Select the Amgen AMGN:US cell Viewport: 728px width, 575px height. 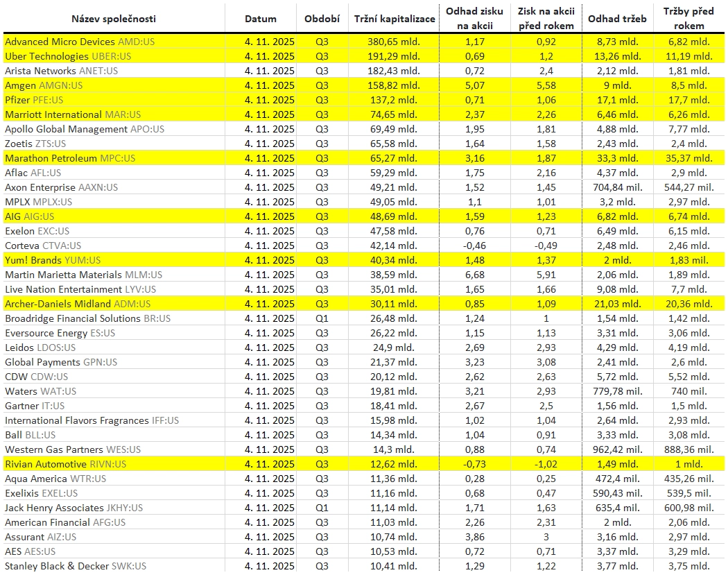click(x=44, y=85)
